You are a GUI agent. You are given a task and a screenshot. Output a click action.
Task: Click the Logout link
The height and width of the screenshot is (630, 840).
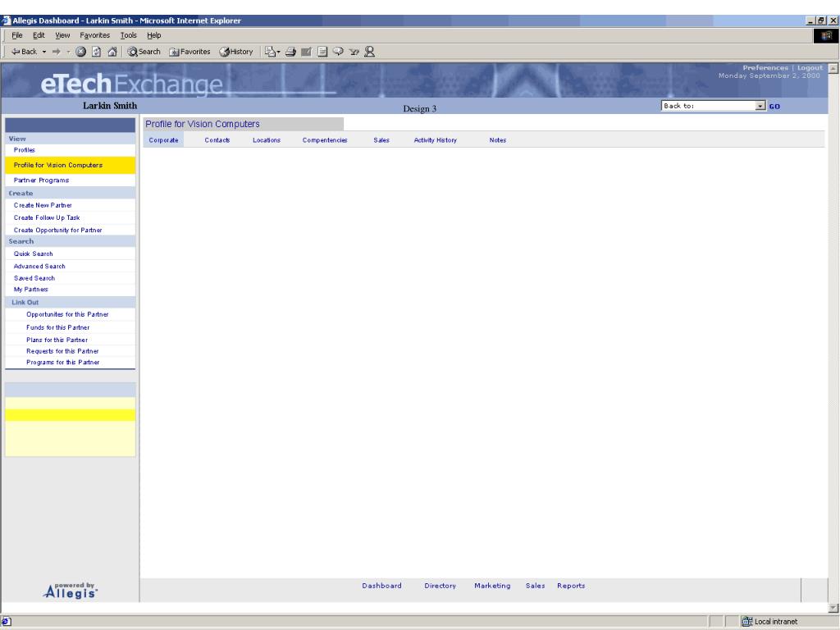click(810, 67)
